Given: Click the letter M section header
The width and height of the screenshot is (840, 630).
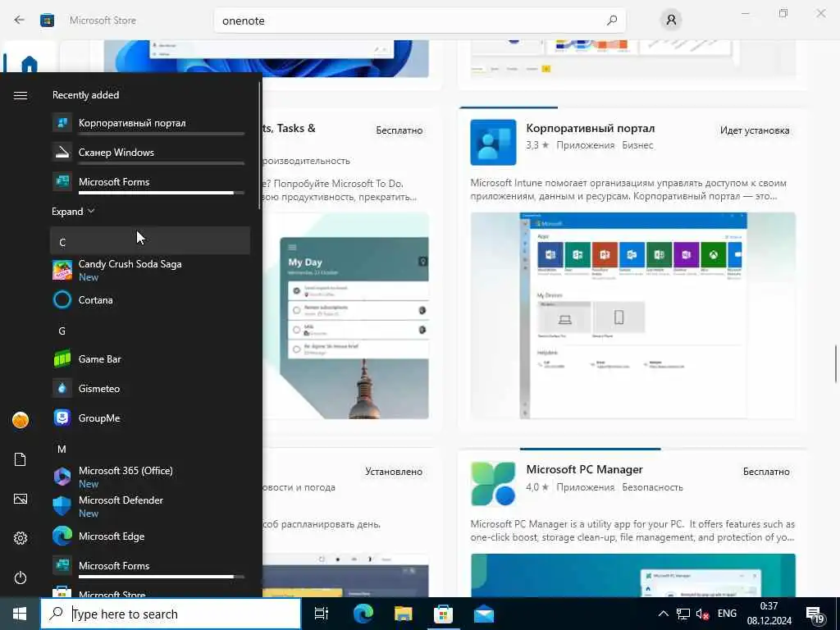Looking at the screenshot, I should pos(150,449).
